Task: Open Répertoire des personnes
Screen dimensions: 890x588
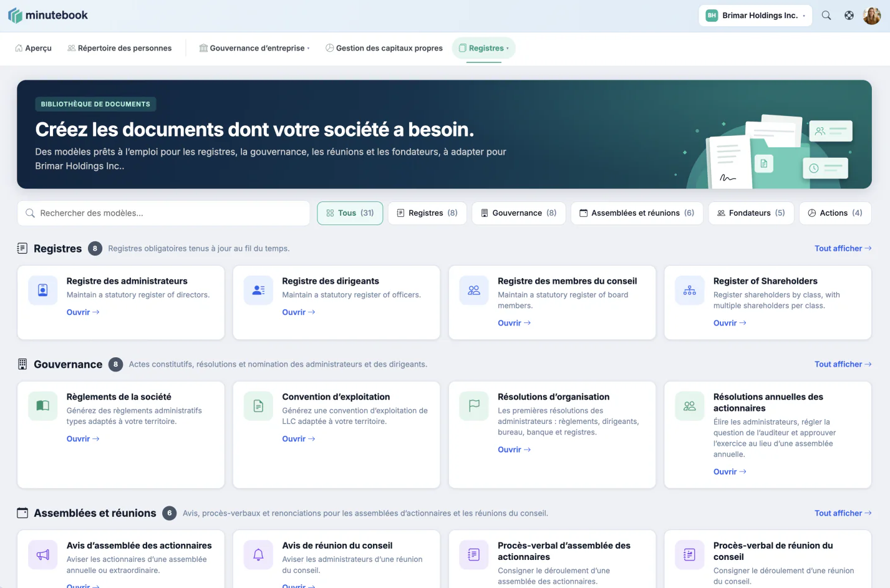Action: click(120, 48)
